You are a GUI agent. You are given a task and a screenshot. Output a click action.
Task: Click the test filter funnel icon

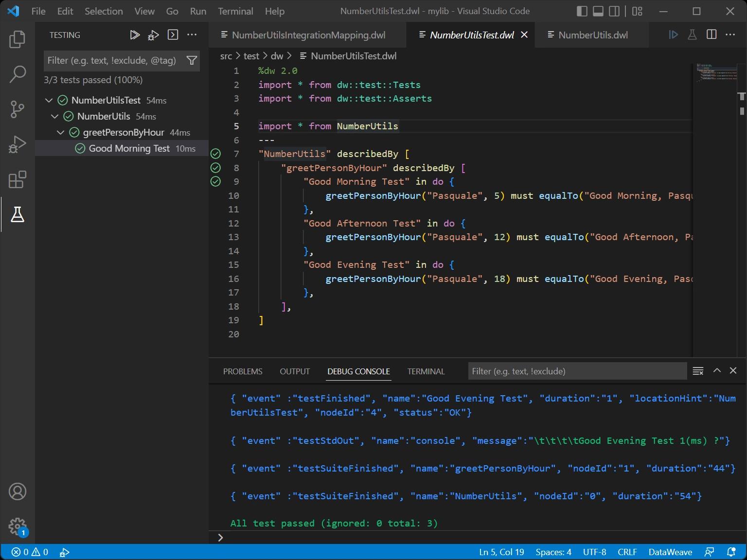coord(192,60)
